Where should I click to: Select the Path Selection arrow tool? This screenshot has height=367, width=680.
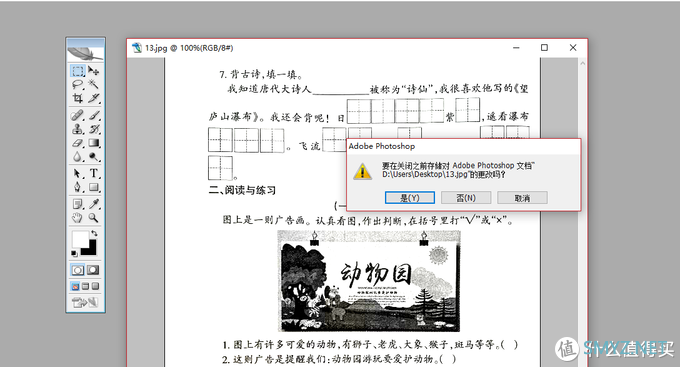78,174
